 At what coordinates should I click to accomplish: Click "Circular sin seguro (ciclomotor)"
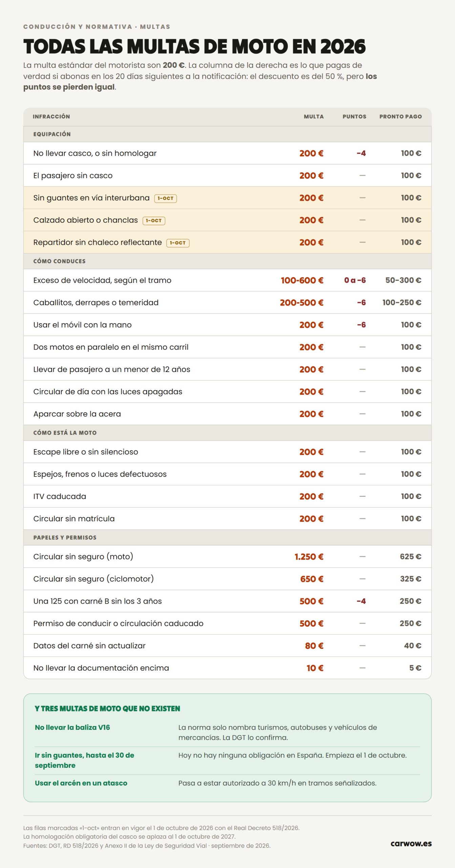pyautogui.click(x=94, y=579)
